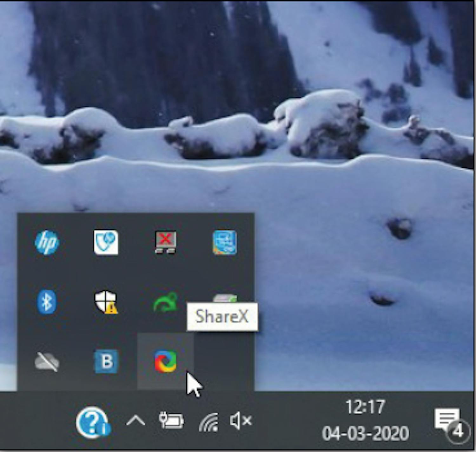Click the green swirl tray icon
The image size is (476, 452).
point(165,302)
